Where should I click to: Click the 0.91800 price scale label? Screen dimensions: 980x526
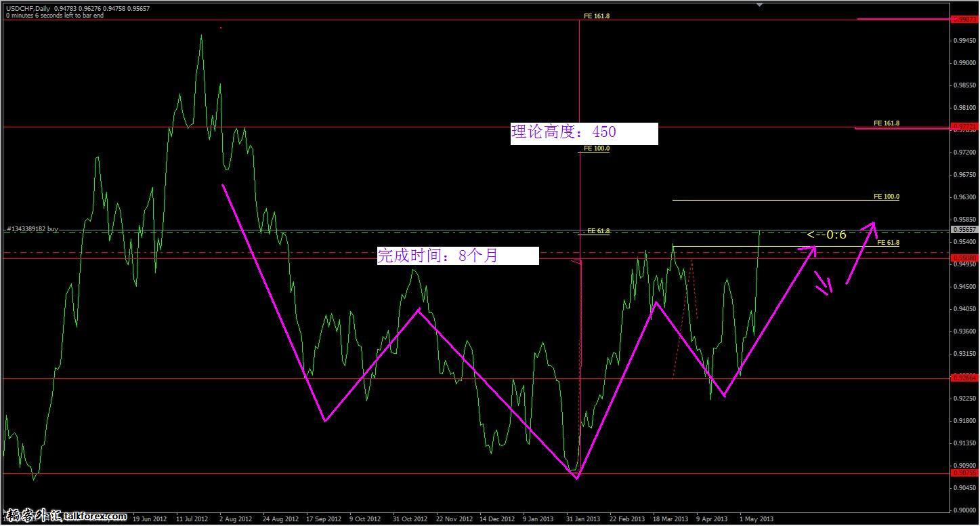tap(965, 421)
